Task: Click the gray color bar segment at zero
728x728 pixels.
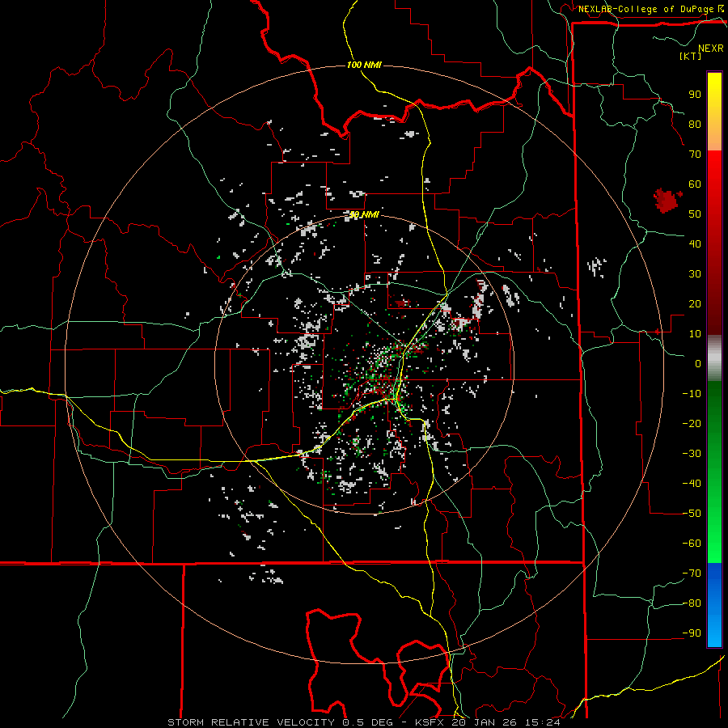Action: click(714, 358)
